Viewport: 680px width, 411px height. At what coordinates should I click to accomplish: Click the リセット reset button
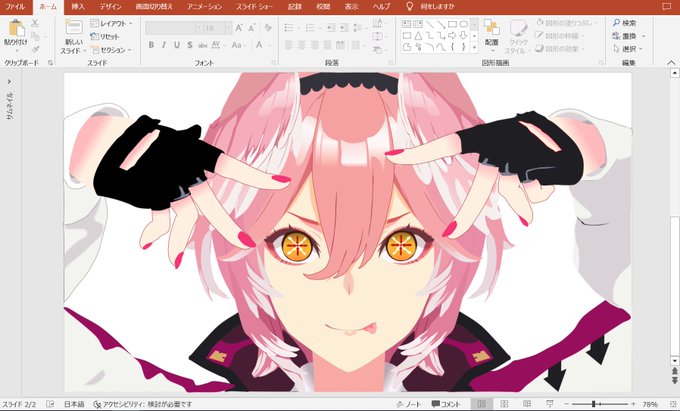(x=105, y=36)
